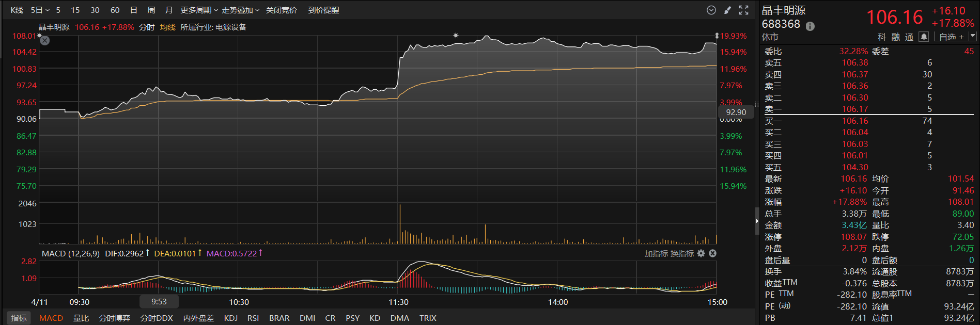Image resolution: width=980 pixels, height=325 pixels.
Task: Click the 到价提醒 button
Action: tap(323, 10)
